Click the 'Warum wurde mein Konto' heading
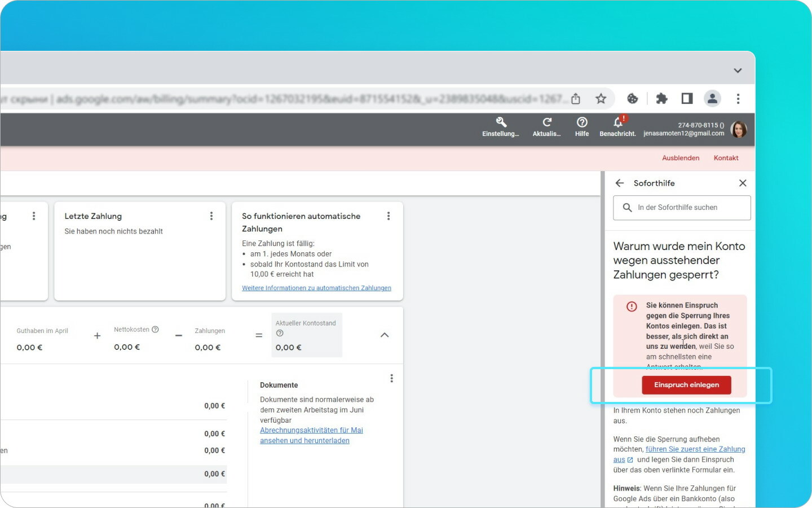This screenshot has height=508, width=812. coord(679,260)
